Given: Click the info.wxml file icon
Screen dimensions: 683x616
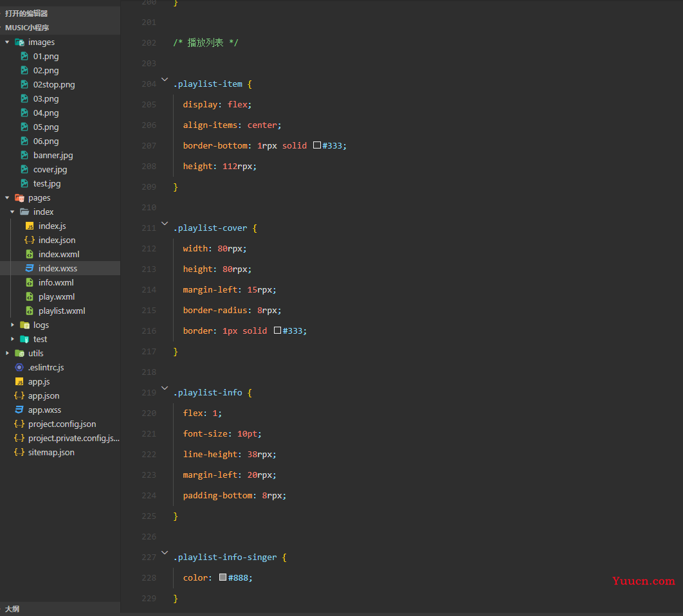Looking at the screenshot, I should coord(30,283).
